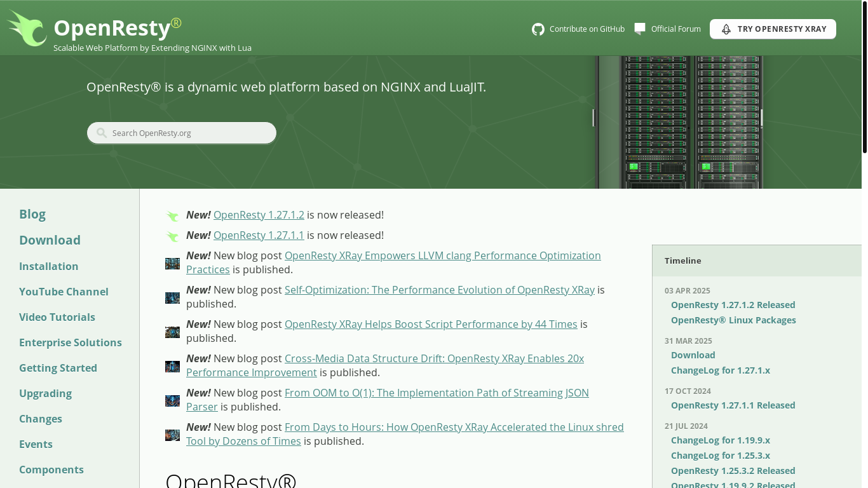The image size is (868, 488).
Task: Open Upgrading in the sidebar
Action: 45,393
